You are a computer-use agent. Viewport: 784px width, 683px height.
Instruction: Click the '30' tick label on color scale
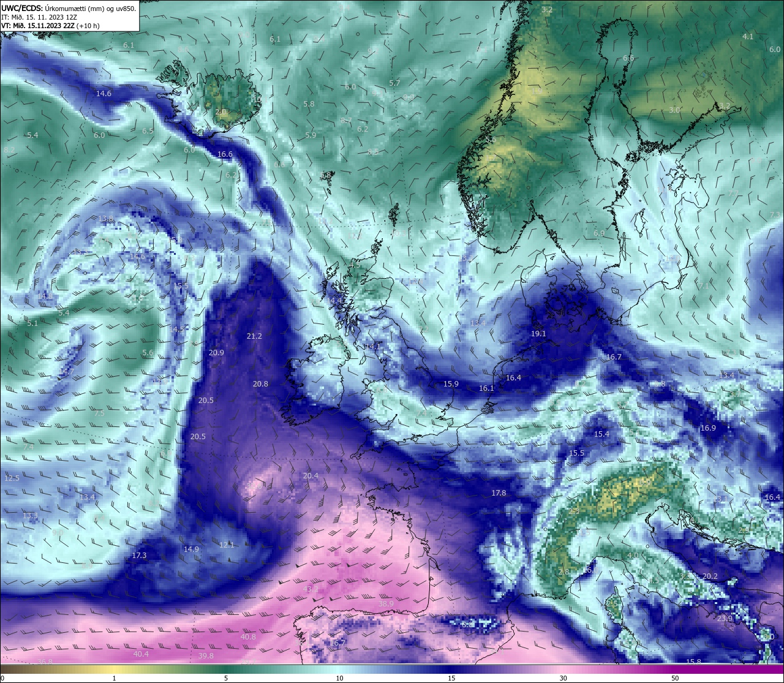coord(563,678)
